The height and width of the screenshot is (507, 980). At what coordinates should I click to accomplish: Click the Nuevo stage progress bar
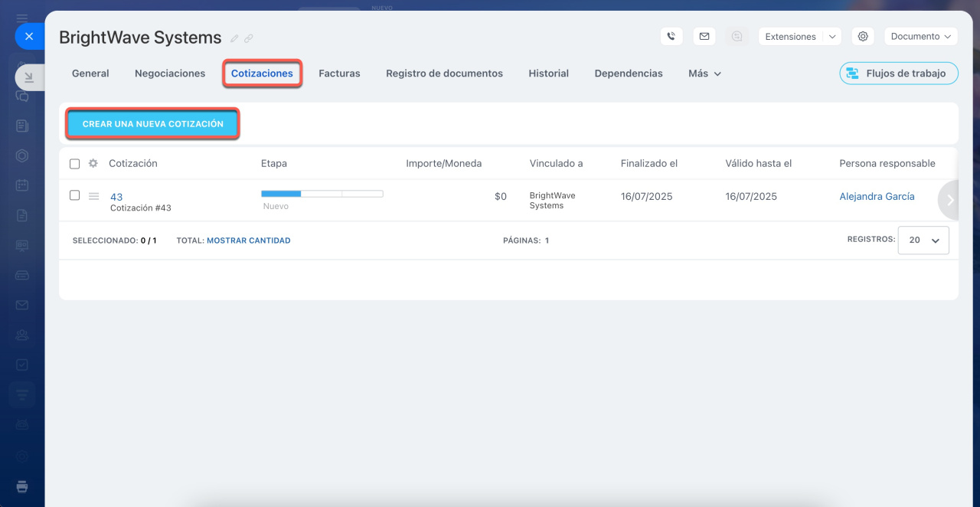(322, 194)
